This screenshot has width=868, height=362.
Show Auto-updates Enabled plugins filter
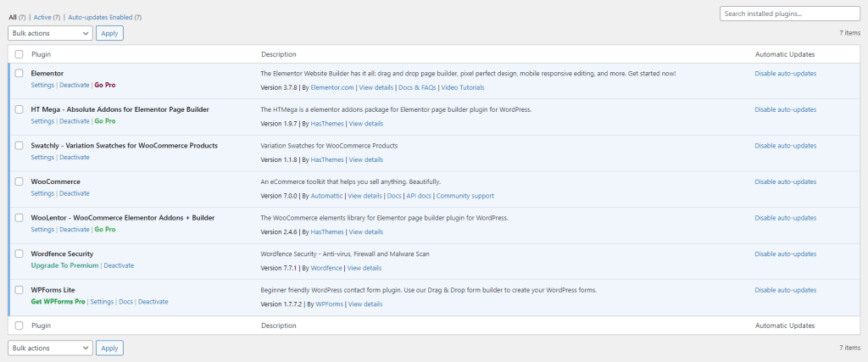tap(104, 17)
